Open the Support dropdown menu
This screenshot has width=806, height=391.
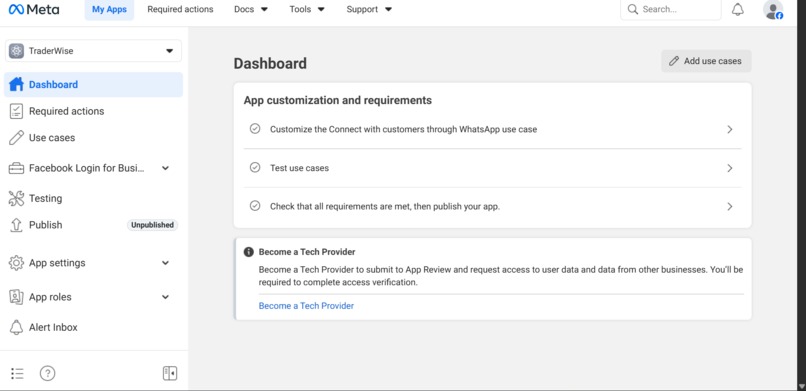[369, 9]
